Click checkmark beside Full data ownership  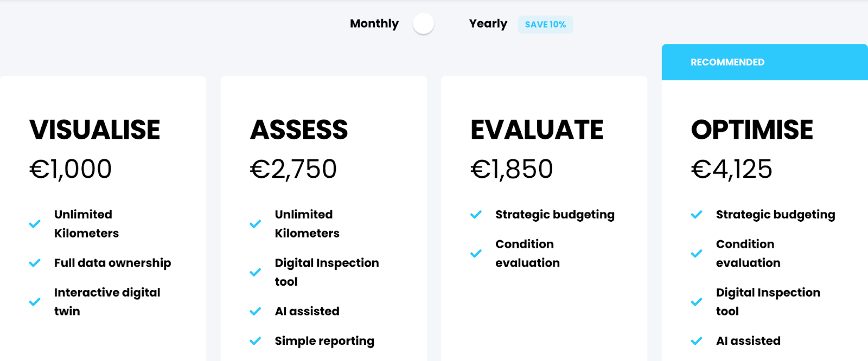[x=35, y=263]
